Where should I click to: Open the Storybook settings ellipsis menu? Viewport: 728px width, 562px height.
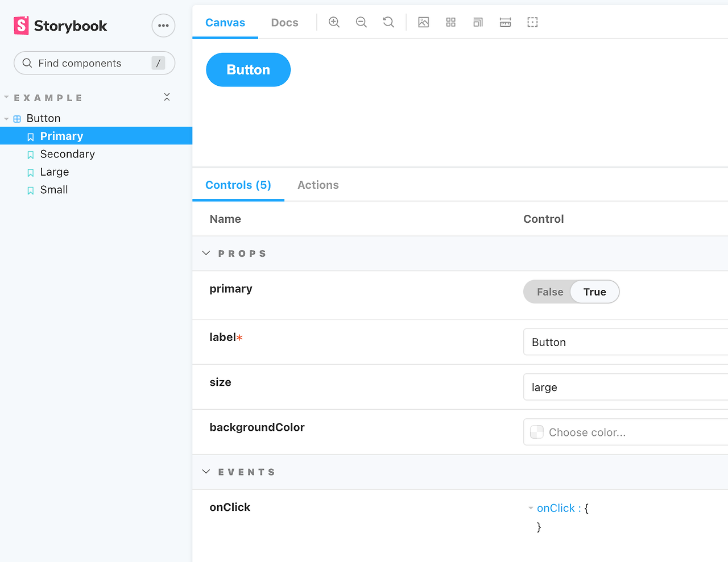point(163,26)
